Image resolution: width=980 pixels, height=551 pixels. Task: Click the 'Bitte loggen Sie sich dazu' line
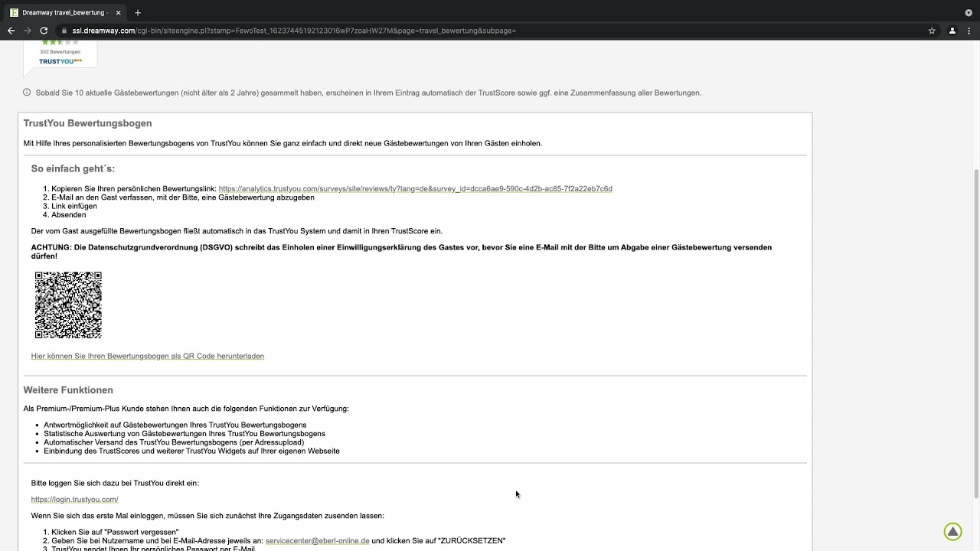[115, 484]
